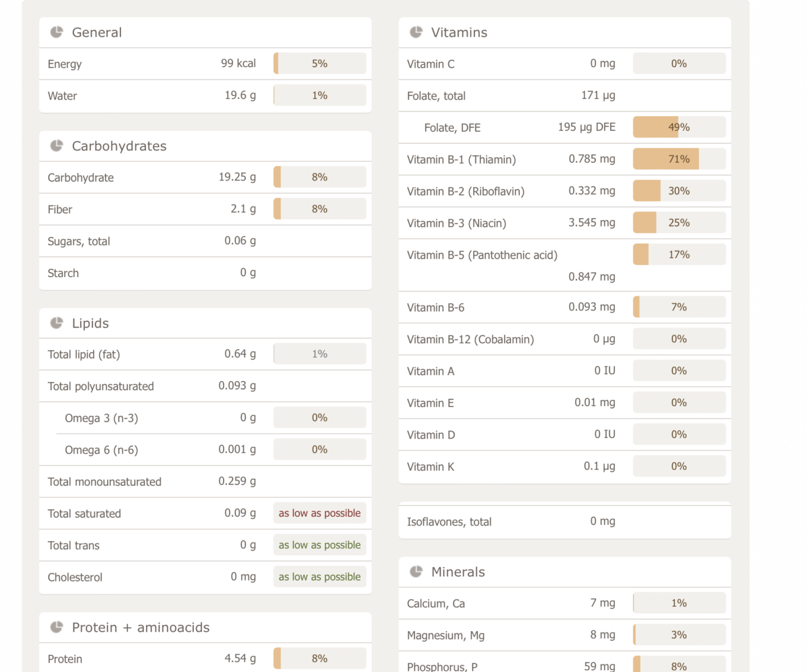Click the Fiber 8% progress bar
The height and width of the screenshot is (672, 807).
coord(319,208)
